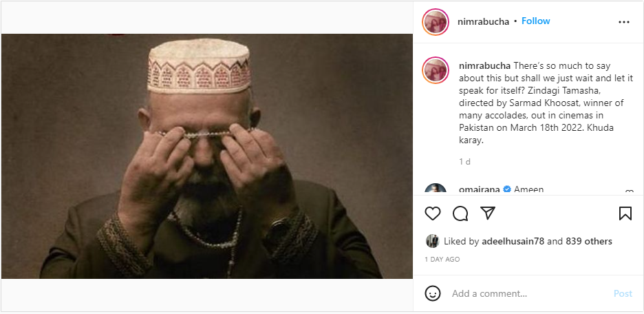Image resolution: width=644 pixels, height=314 pixels.
Task: Open omairana's profile picture in comments
Action: tap(436, 191)
